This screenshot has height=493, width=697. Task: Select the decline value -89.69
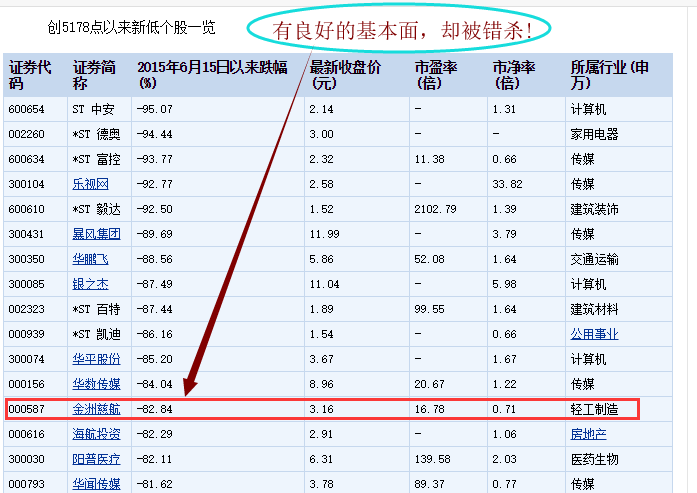[x=154, y=234]
